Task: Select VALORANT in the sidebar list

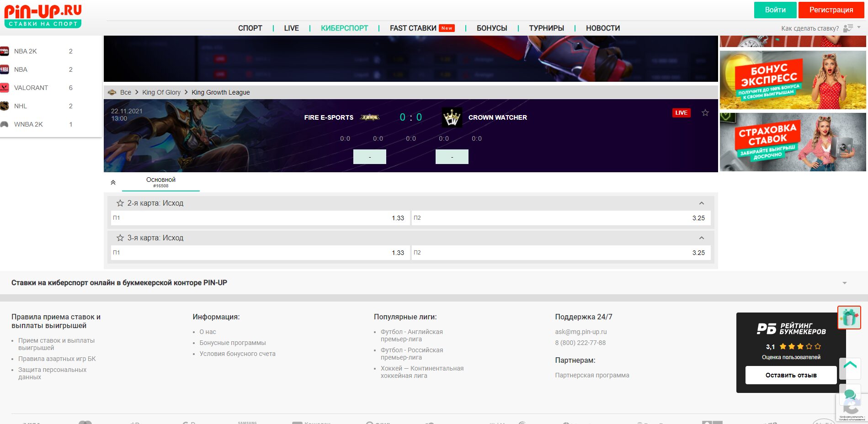Action: pos(31,88)
